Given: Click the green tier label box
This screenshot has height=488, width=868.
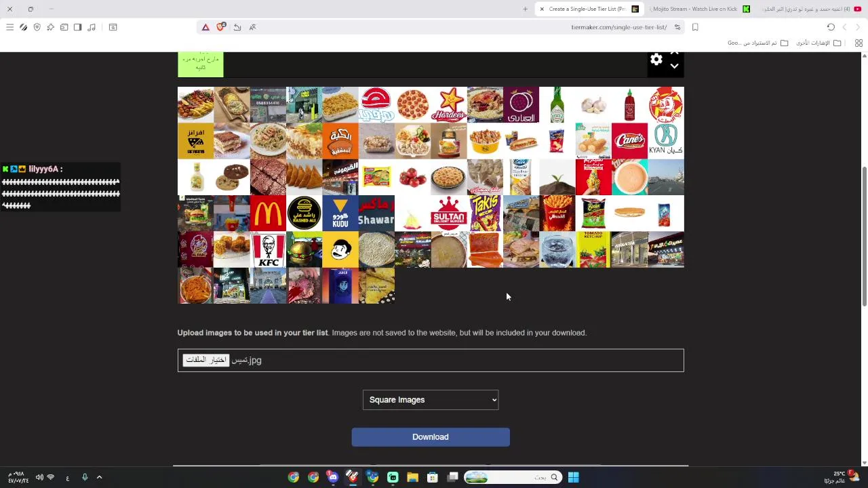Looking at the screenshot, I should [201, 64].
